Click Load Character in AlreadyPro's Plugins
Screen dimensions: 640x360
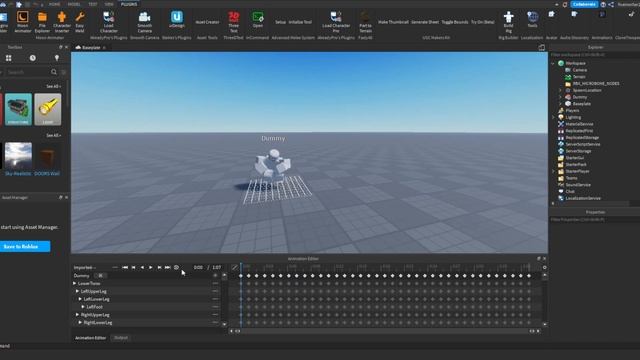(x=109, y=22)
